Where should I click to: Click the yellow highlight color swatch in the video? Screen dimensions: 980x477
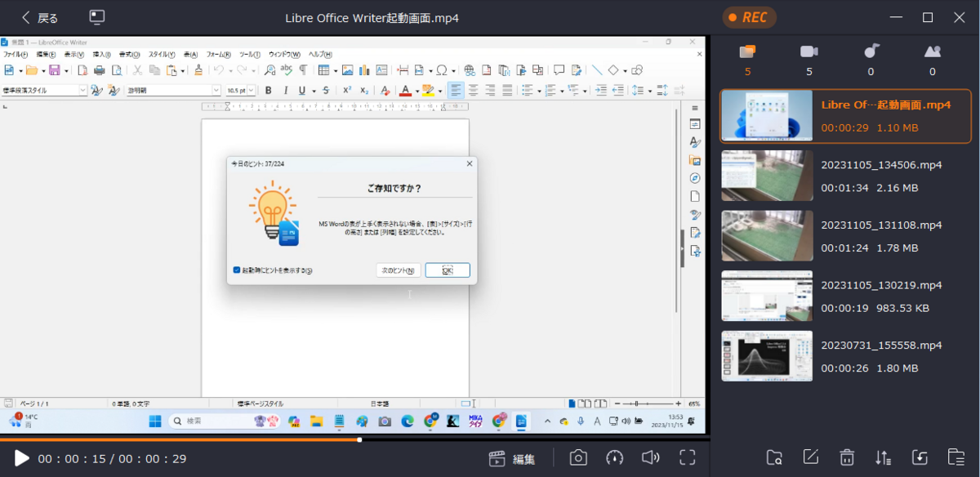point(428,91)
